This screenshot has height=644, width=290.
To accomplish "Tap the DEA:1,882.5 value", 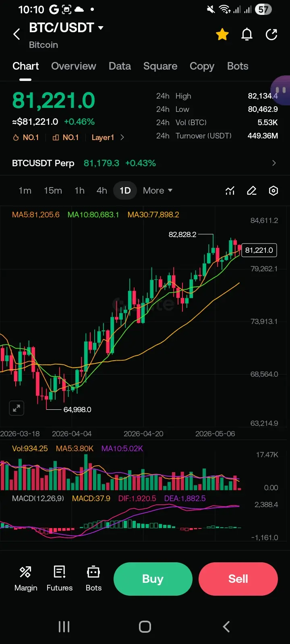I will tap(185, 498).
